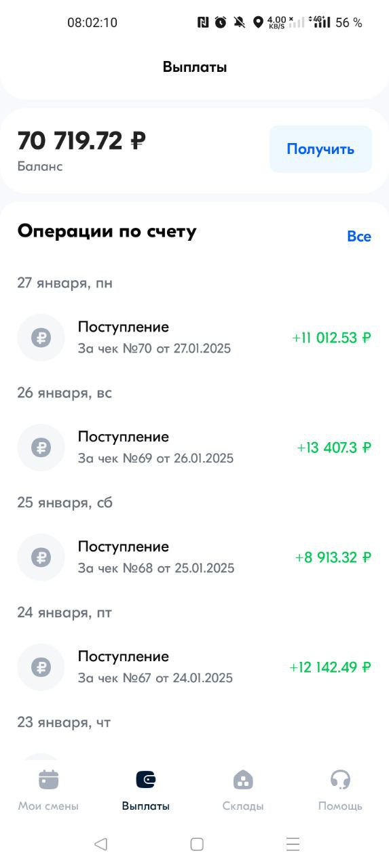Tap ruble icon for receipt №69

[x=41, y=448]
